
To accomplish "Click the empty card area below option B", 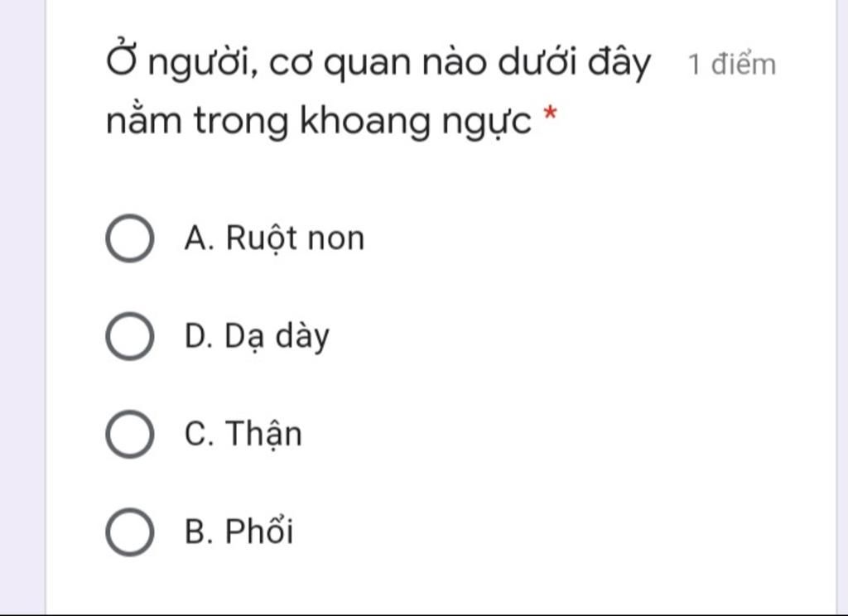I will pos(441,587).
